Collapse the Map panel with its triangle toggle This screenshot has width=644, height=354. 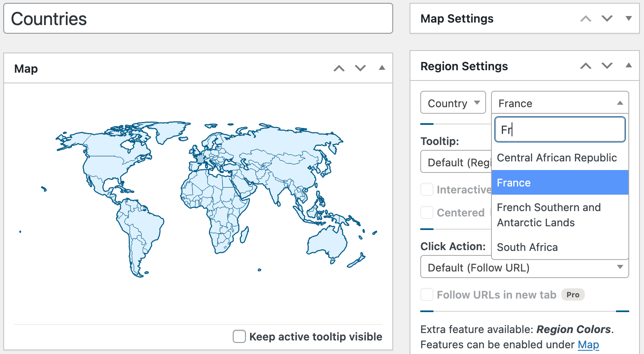point(382,68)
